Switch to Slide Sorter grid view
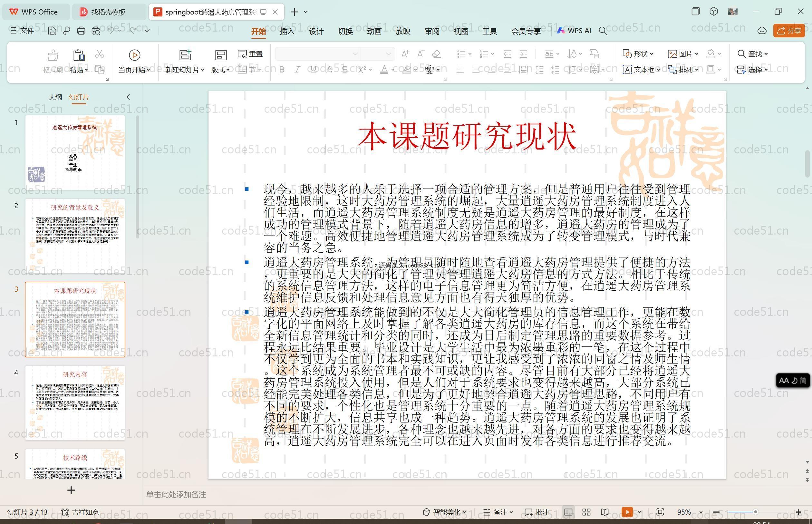The height and width of the screenshot is (524, 812). click(x=586, y=512)
